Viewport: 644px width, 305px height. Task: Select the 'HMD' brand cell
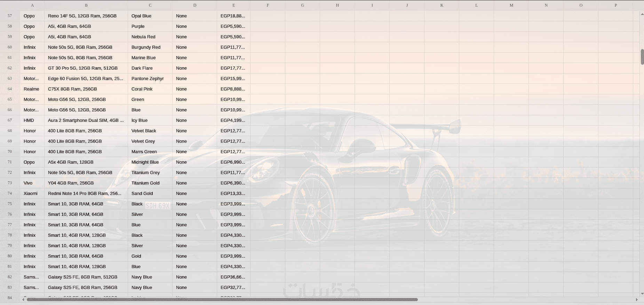(32, 120)
